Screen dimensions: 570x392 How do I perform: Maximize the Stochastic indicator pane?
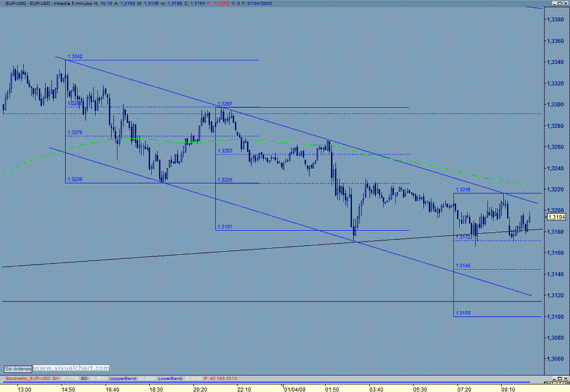click(x=560, y=378)
